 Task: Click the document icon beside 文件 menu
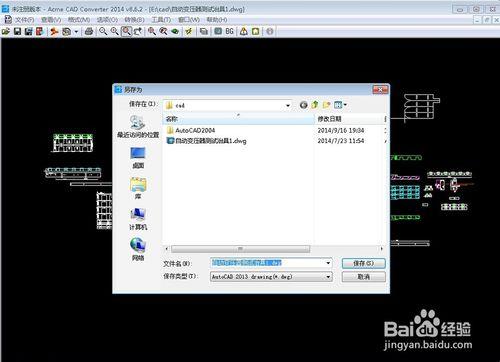(x=8, y=20)
